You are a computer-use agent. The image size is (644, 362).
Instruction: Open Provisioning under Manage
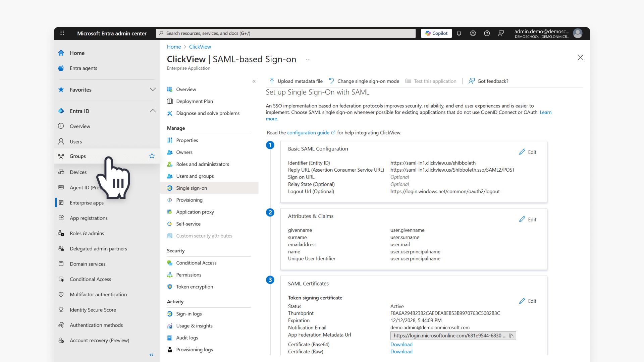(189, 200)
